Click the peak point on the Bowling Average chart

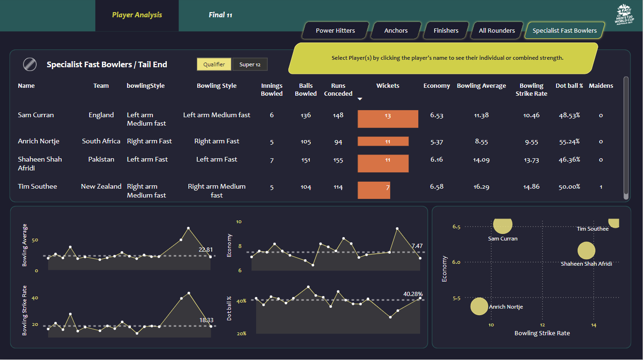pyautogui.click(x=188, y=228)
